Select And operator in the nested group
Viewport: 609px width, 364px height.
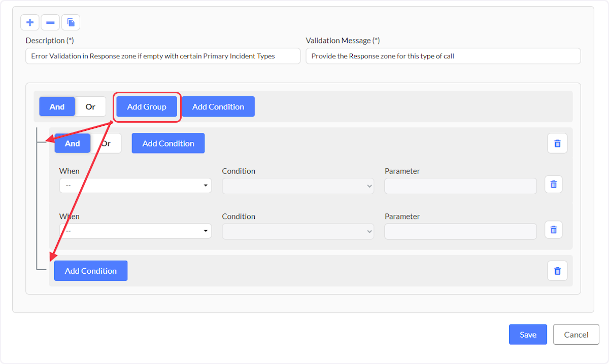coord(72,143)
